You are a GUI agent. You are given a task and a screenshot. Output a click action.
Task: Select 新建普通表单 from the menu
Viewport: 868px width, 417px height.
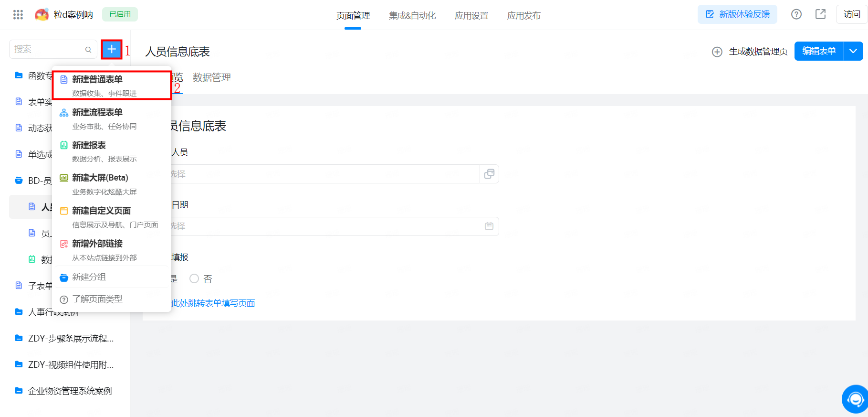click(97, 80)
